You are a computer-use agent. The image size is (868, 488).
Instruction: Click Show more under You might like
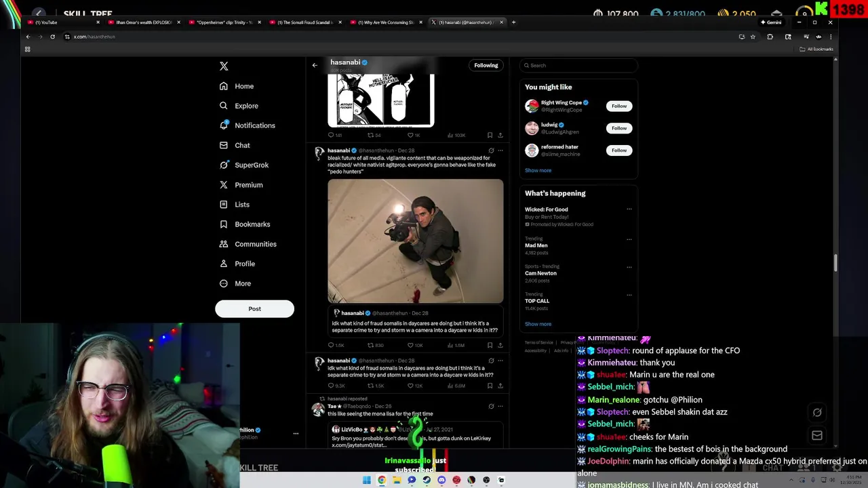click(538, 170)
